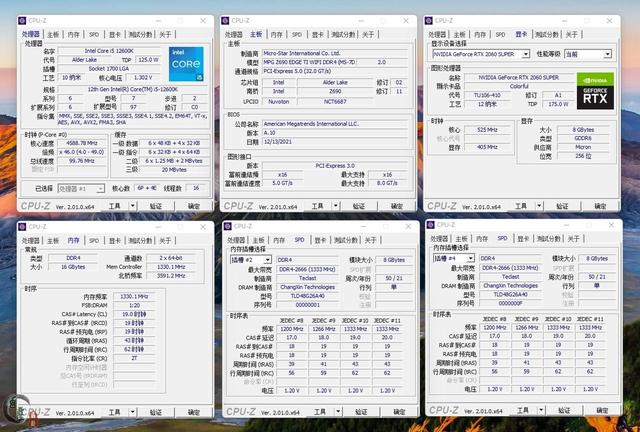
Task: Click the CPU-Z title icon in the Intel Core i5 processor window
Action: (22, 20)
